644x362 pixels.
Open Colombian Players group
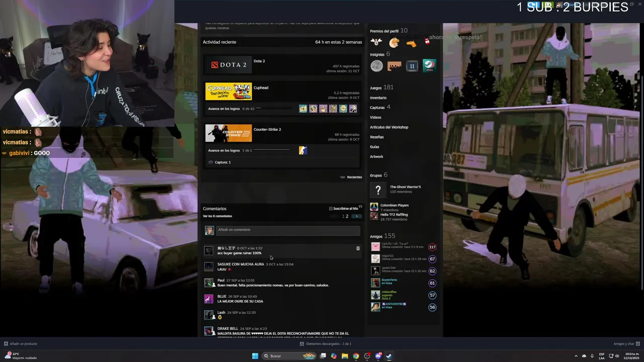pyautogui.click(x=394, y=205)
